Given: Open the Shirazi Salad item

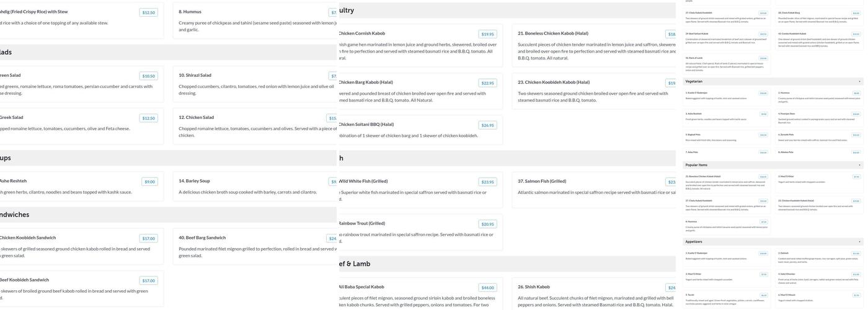Looking at the screenshot, I should [x=195, y=76].
